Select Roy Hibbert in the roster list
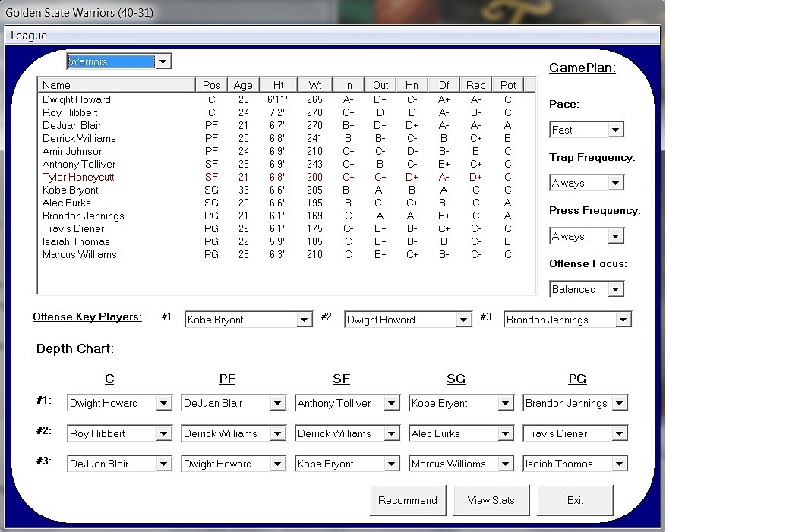Image resolution: width=805 pixels, height=532 pixels. point(286,112)
